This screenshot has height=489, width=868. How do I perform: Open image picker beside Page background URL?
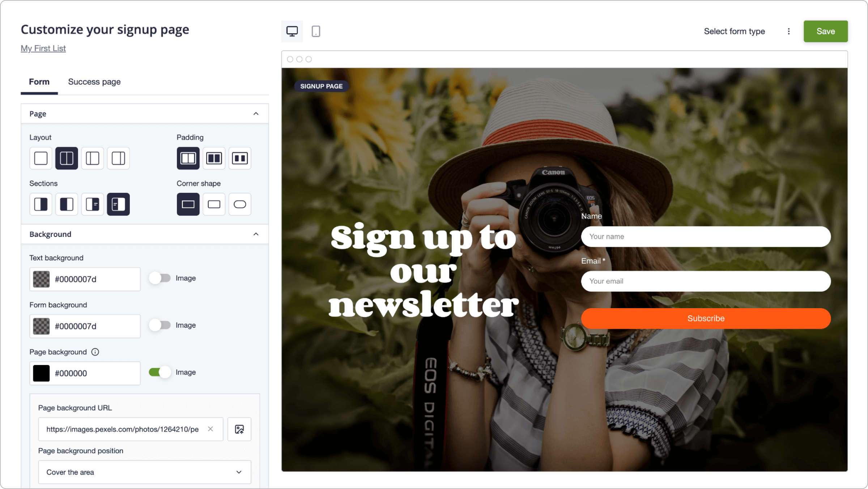point(239,429)
